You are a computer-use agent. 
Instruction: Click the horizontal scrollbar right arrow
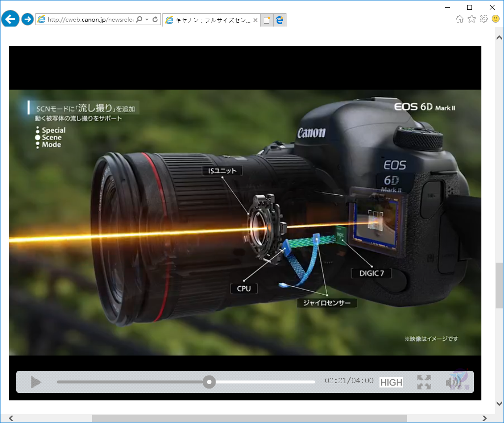click(x=484, y=418)
